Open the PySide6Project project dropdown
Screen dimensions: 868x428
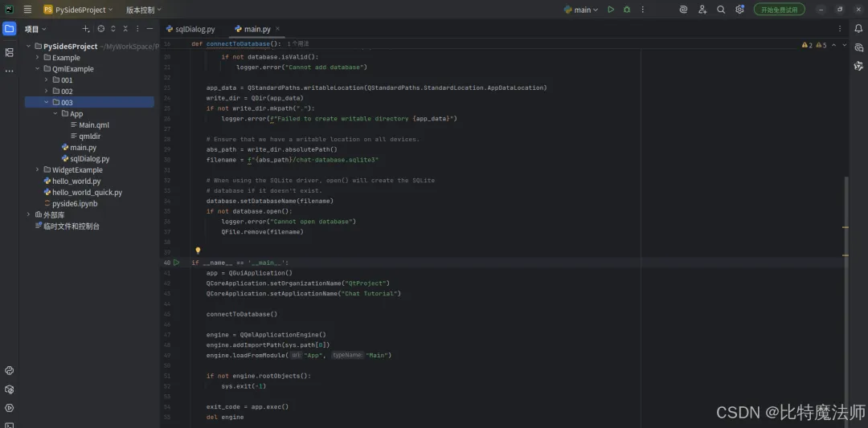[78, 10]
